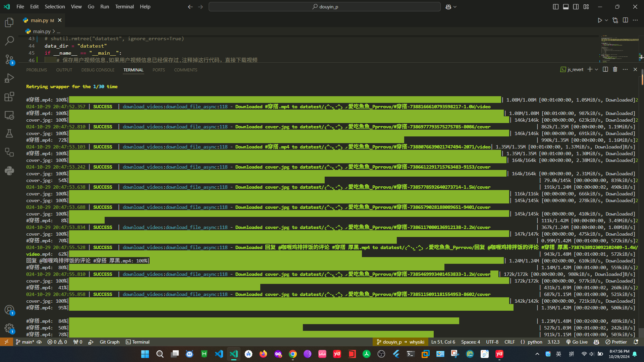644x362 pixels.
Task: Open the Terminal menu in menu bar
Action: pos(124,7)
